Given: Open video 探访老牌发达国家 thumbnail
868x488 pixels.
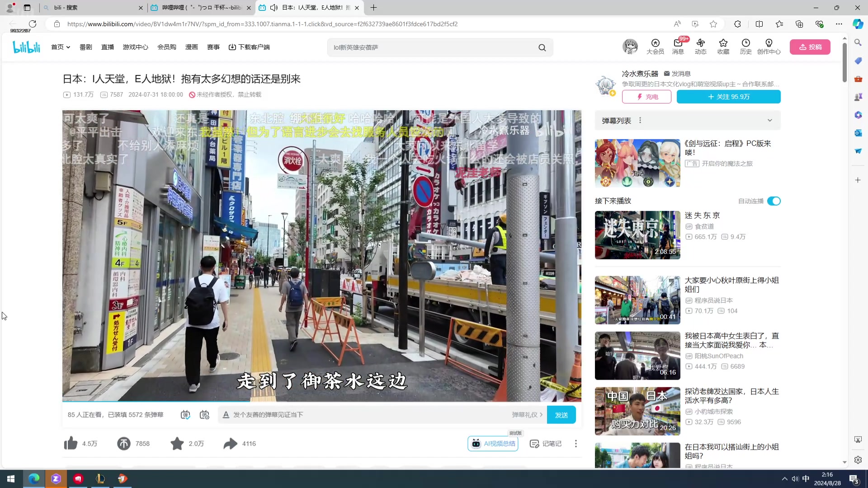Looking at the screenshot, I should click(x=637, y=411).
